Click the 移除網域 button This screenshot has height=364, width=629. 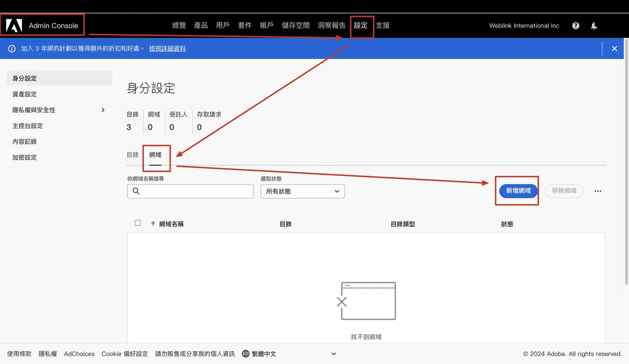[564, 191]
